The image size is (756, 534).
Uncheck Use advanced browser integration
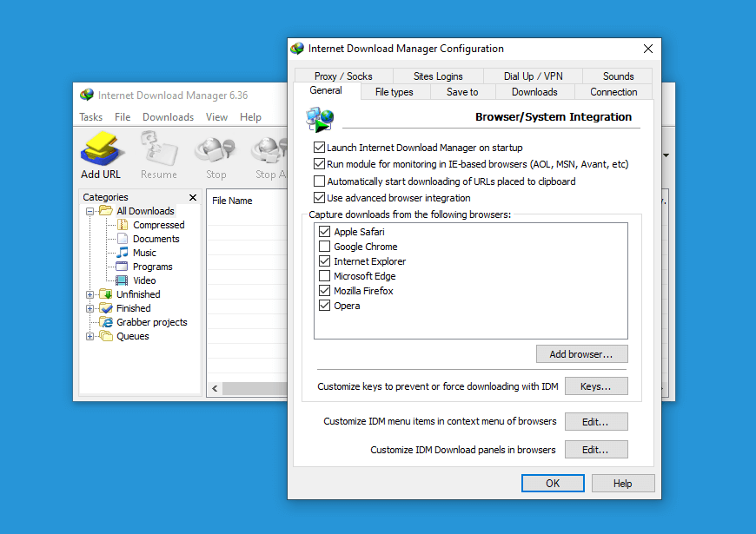(319, 198)
